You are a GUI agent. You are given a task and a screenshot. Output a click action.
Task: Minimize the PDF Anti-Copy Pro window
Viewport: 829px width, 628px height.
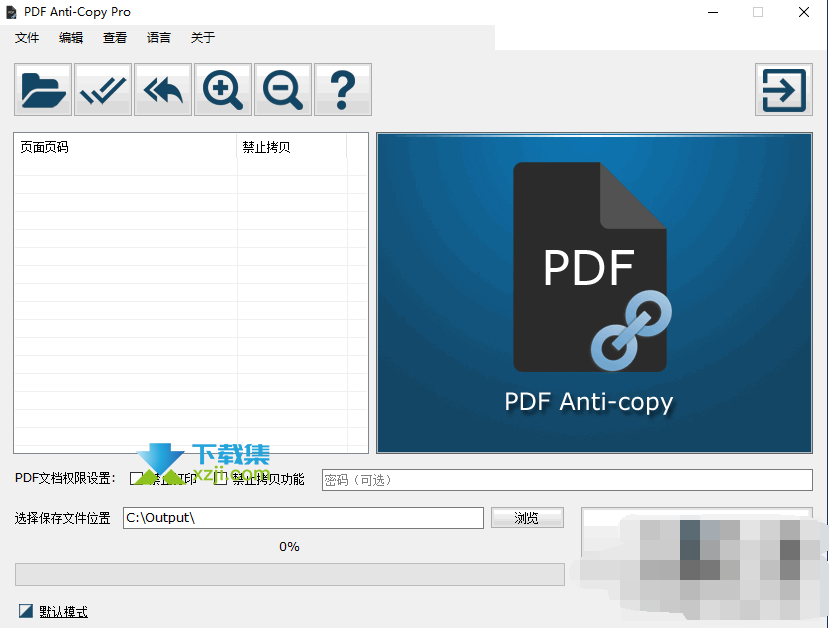coord(713,12)
